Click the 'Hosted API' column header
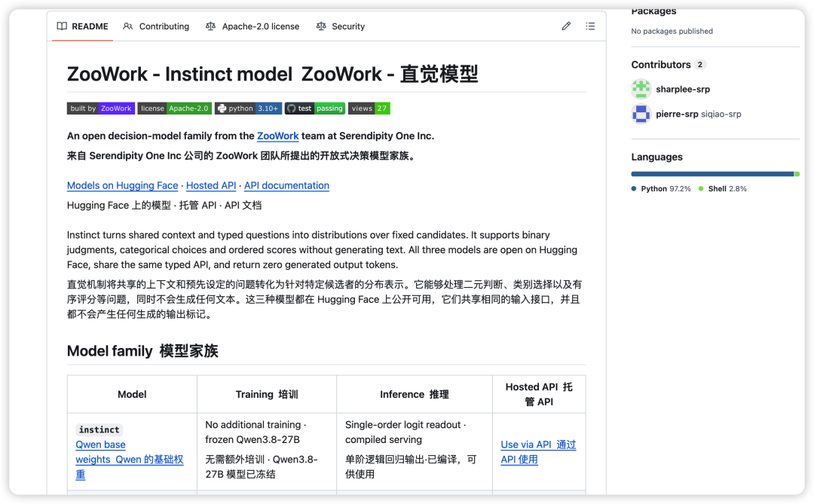 coord(539,394)
